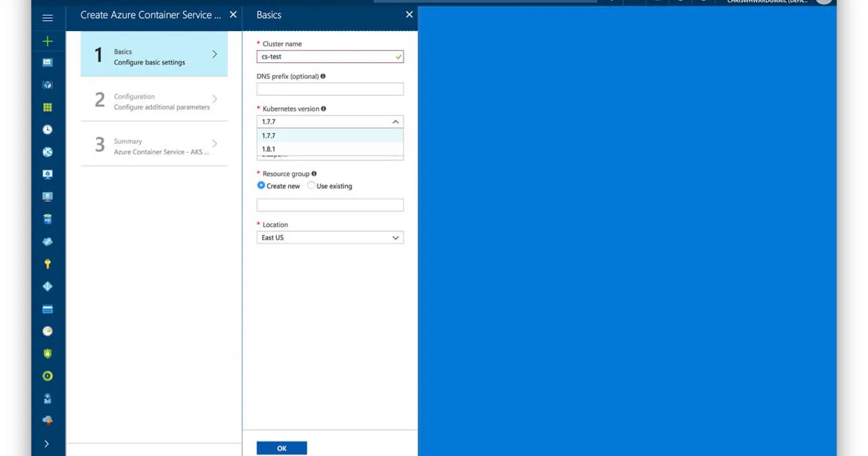Open the yellow key Subscriptions icon
The width and height of the screenshot is (868, 456).
48,264
